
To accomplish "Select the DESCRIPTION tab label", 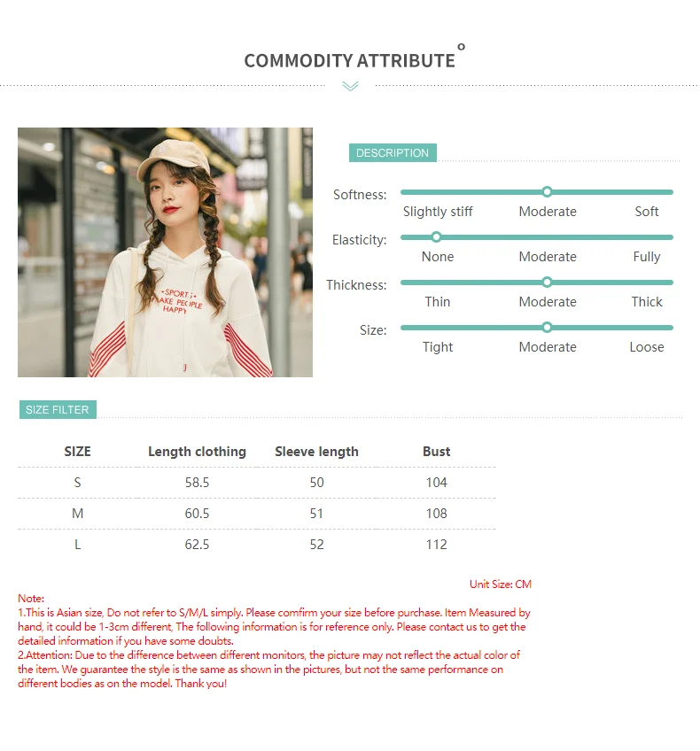I will pyautogui.click(x=393, y=153).
